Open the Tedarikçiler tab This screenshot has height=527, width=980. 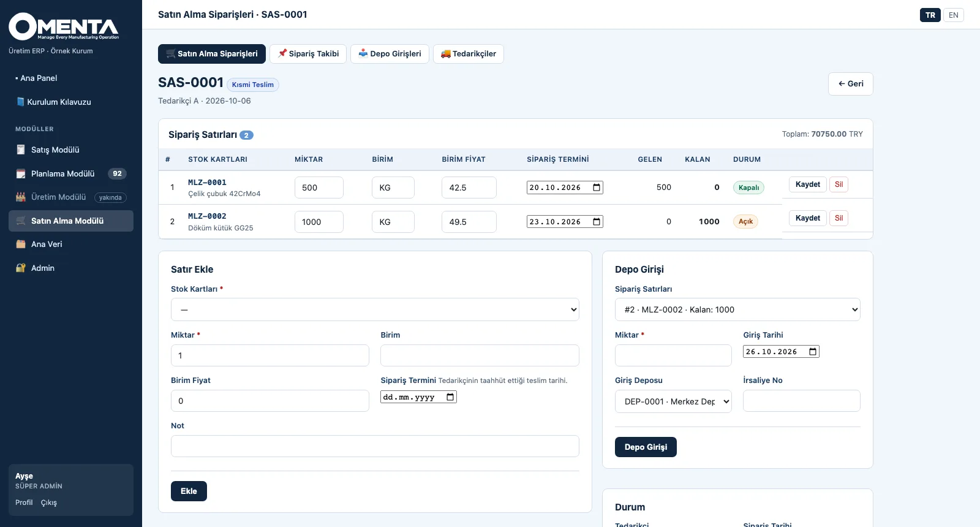click(x=469, y=54)
